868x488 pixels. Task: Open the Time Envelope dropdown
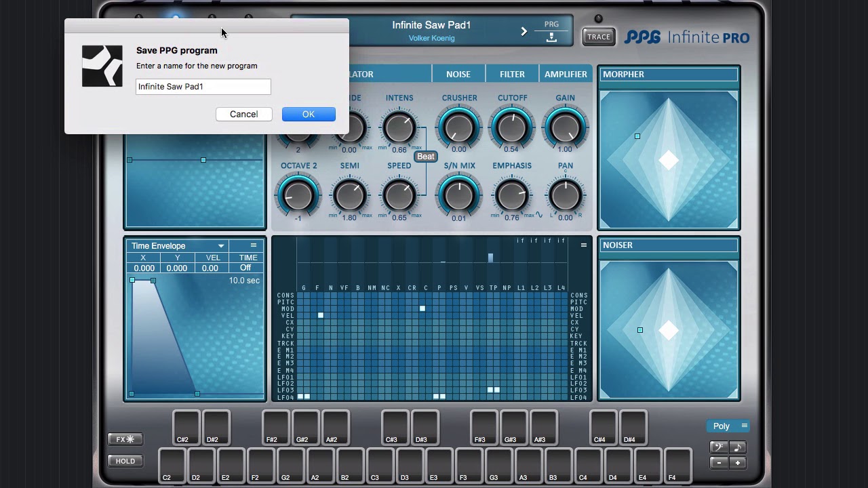(178, 245)
